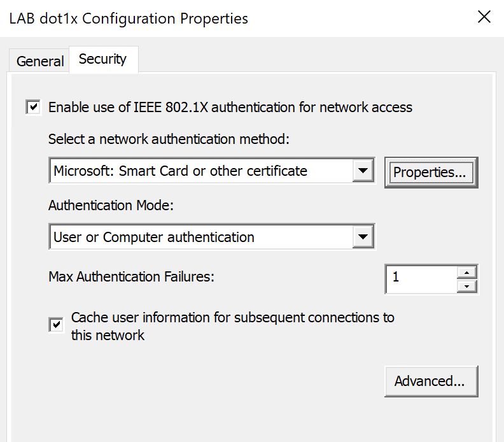Toggle the Cache user information checkbox

[57, 325]
